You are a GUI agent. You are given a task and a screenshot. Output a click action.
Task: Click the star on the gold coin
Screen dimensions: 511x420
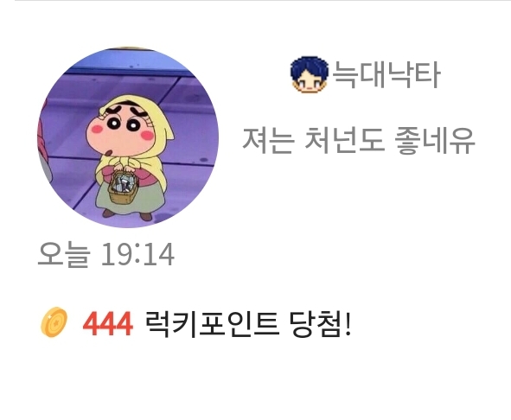click(55, 322)
